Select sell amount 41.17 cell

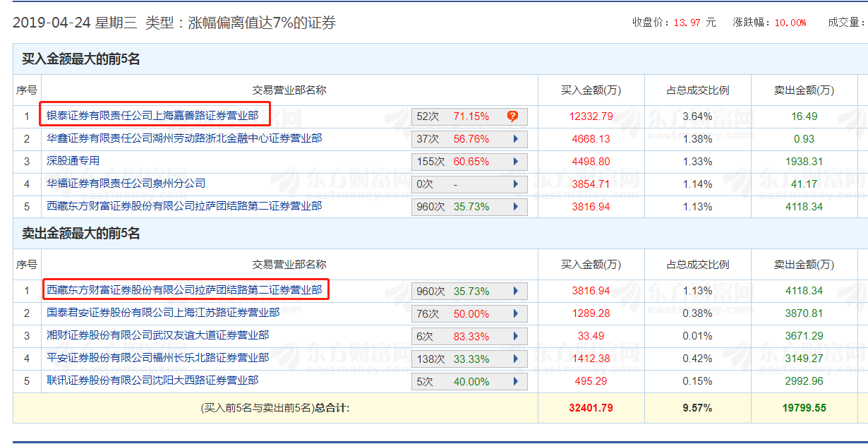tap(804, 184)
